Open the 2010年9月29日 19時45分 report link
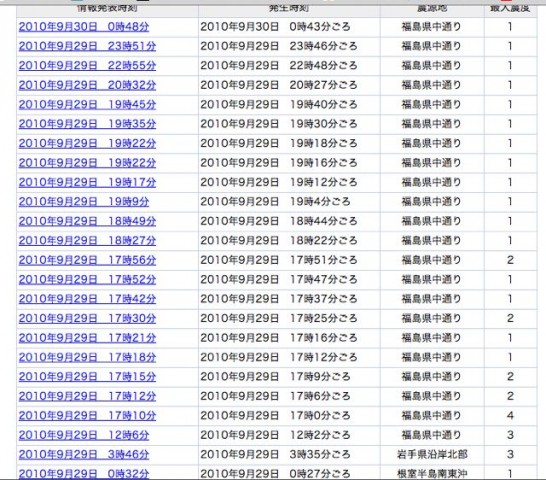The width and height of the screenshot is (546, 480). 87,104
